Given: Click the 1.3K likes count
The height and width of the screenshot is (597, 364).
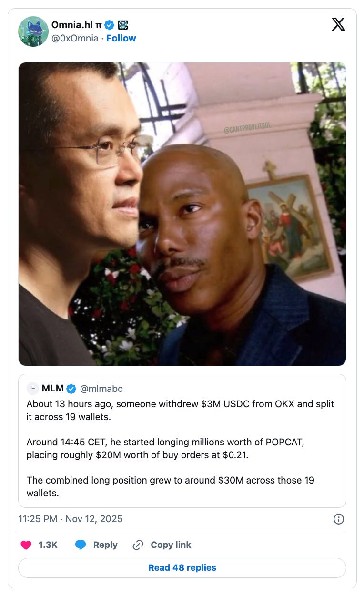Looking at the screenshot, I should [x=48, y=545].
